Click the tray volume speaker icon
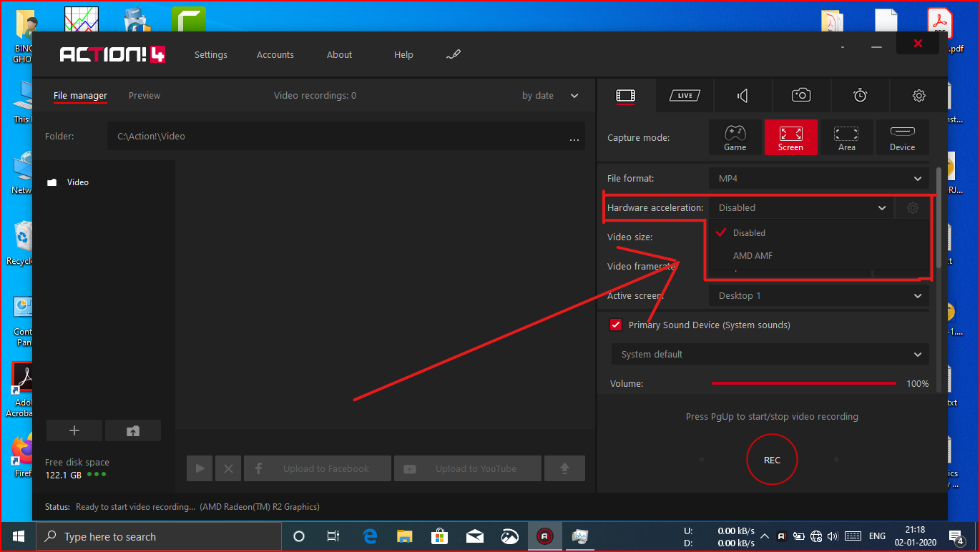The height and width of the screenshot is (552, 980). (833, 536)
